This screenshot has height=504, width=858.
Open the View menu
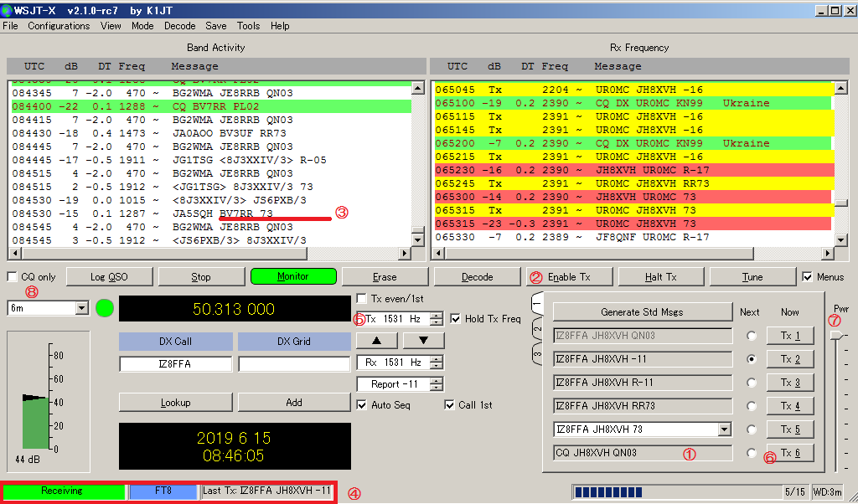coord(111,26)
